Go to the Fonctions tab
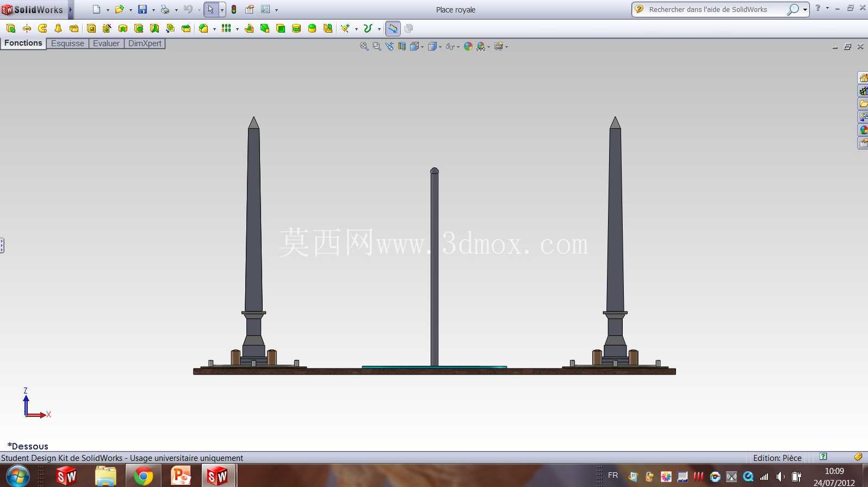 (23, 43)
